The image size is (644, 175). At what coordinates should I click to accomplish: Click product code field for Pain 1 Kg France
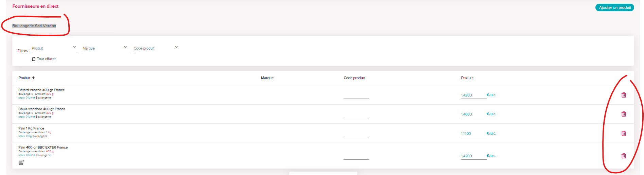pos(356,134)
